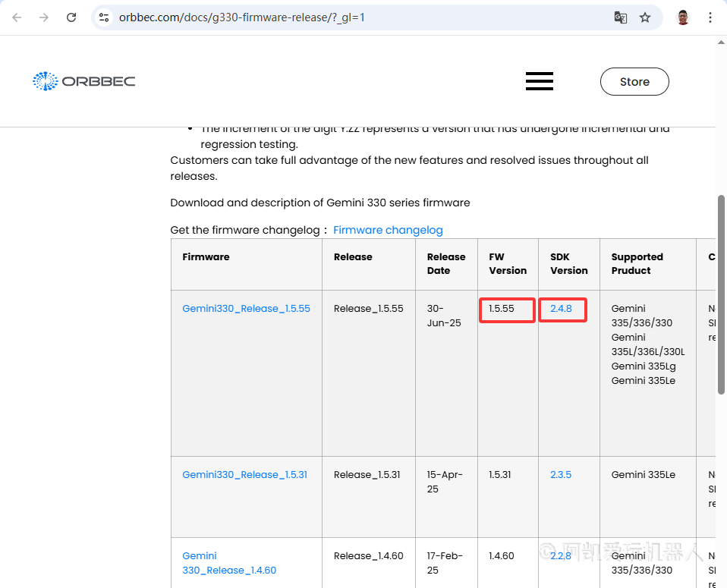Click the Store button
The height and width of the screenshot is (588, 727).
pos(634,82)
